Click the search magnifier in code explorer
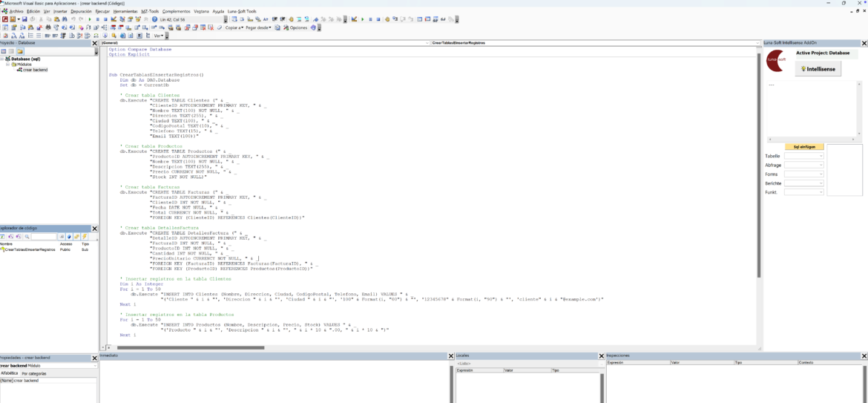 coord(27,237)
